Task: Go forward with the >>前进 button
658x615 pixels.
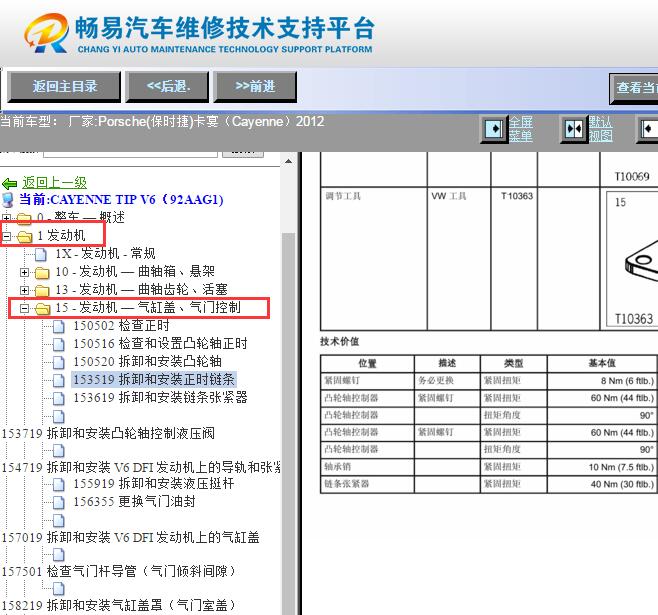Action: tap(255, 87)
